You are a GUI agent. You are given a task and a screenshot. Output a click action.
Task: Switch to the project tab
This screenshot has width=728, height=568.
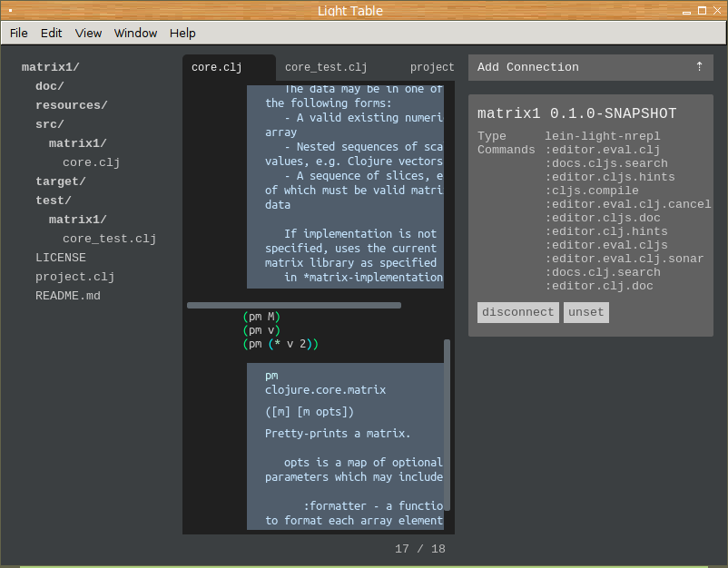pyautogui.click(x=432, y=67)
